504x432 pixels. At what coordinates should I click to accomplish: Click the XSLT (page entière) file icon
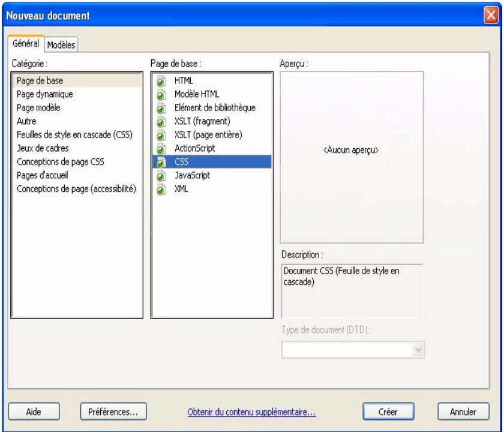161,135
